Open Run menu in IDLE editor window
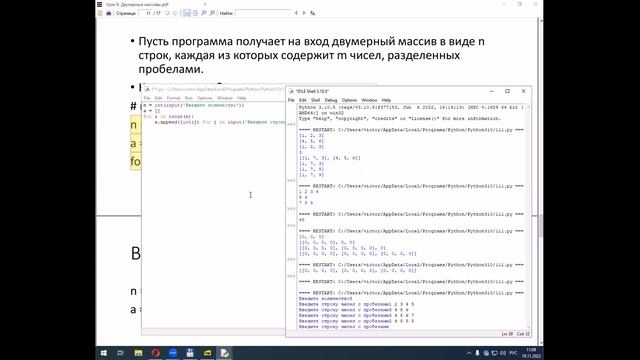640x360 pixels. (189, 98)
